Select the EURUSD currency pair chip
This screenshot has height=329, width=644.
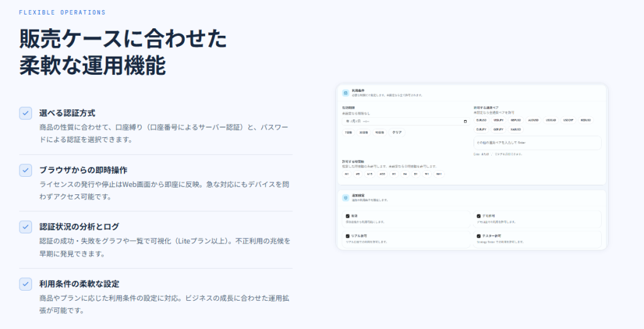pyautogui.click(x=482, y=120)
